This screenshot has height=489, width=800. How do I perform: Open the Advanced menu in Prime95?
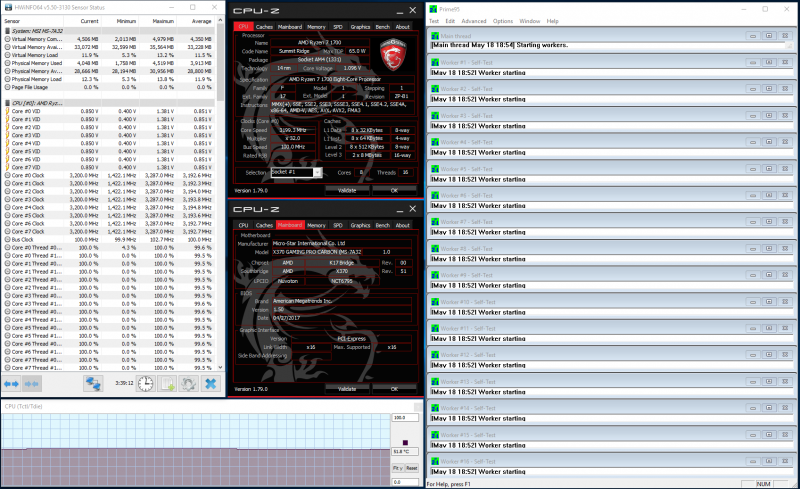(x=474, y=21)
